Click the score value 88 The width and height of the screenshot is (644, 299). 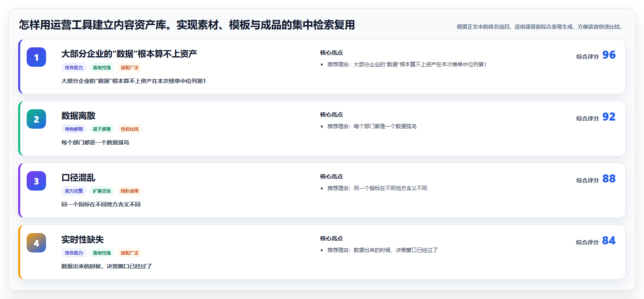(x=609, y=179)
